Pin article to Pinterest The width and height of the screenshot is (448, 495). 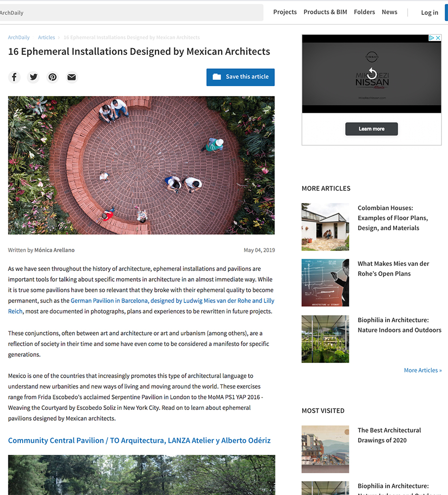coord(52,77)
